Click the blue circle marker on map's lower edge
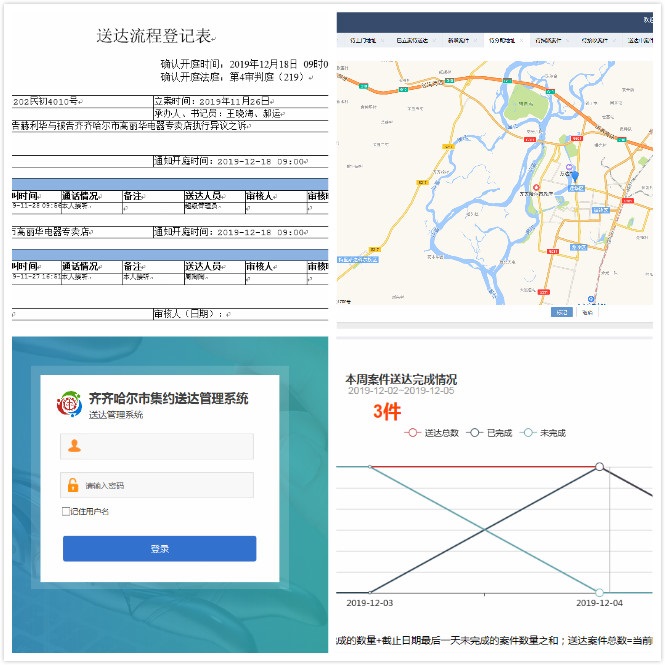This screenshot has width=665, height=665. [x=590, y=299]
